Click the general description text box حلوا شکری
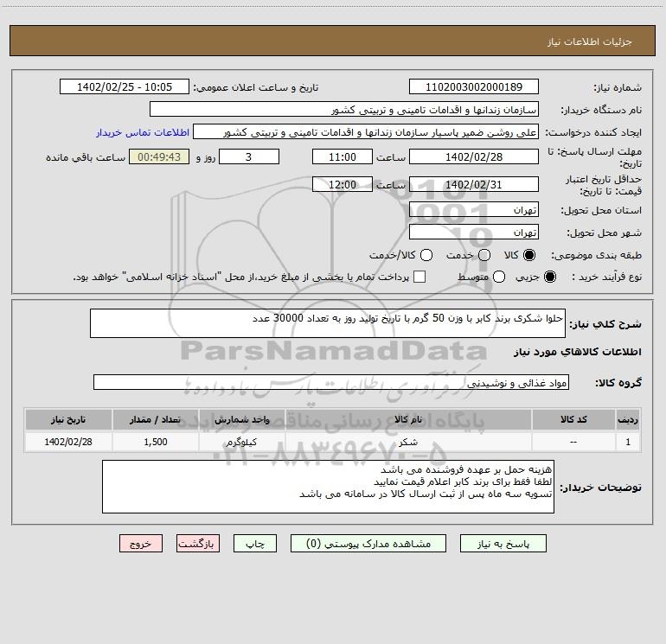This screenshot has height=644, width=666. [x=328, y=323]
